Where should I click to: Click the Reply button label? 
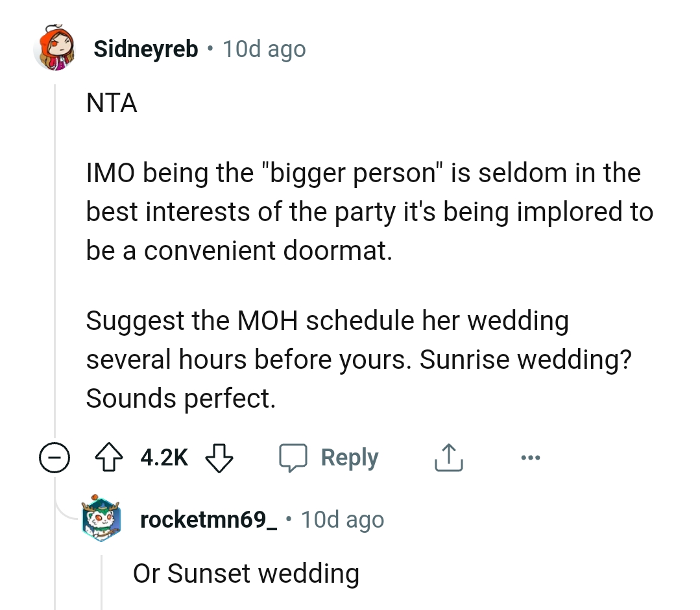[348, 457]
